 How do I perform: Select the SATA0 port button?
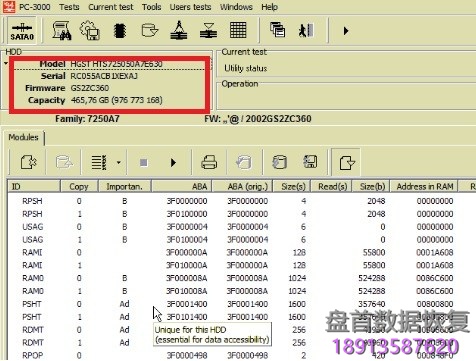coord(22,31)
